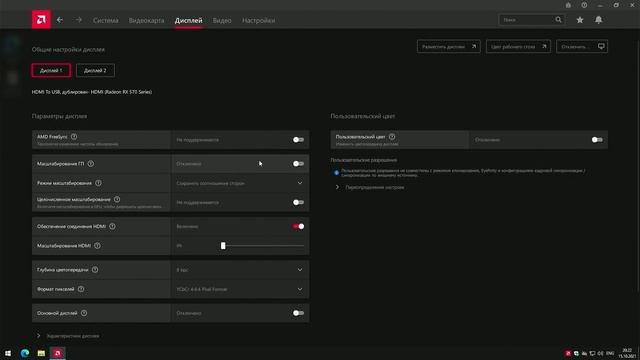Click Разместить дисплеи button
Image resolution: width=640 pixels, height=360 pixels.
pos(449,47)
